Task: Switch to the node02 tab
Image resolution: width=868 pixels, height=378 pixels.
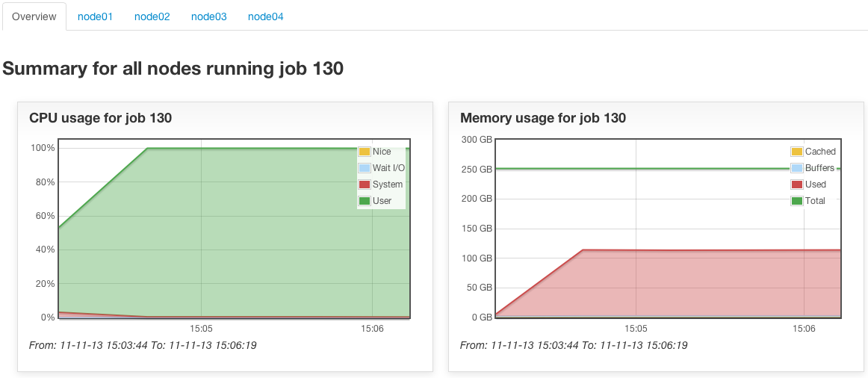Action: coord(152,16)
